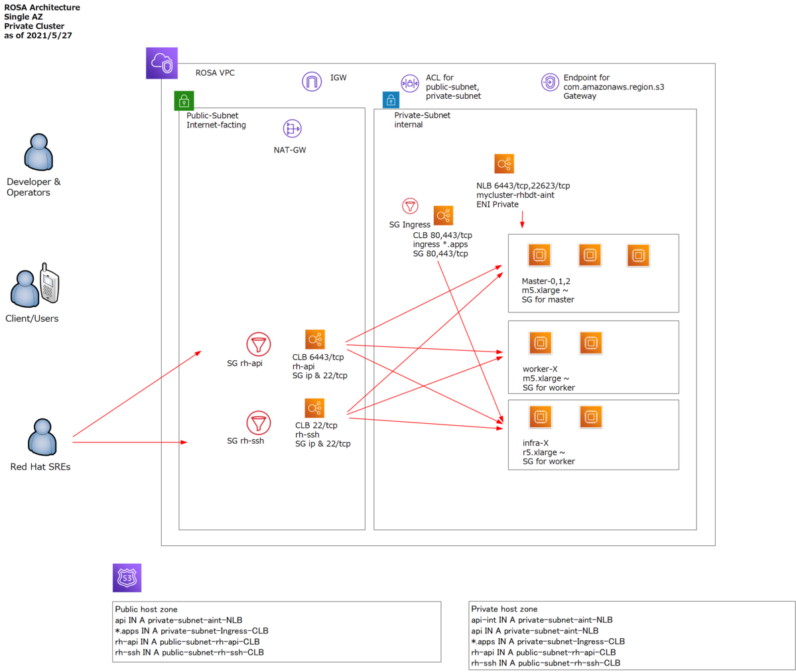Select the SG rh-api funnel icon
The height and width of the screenshot is (672, 796).
point(259,344)
